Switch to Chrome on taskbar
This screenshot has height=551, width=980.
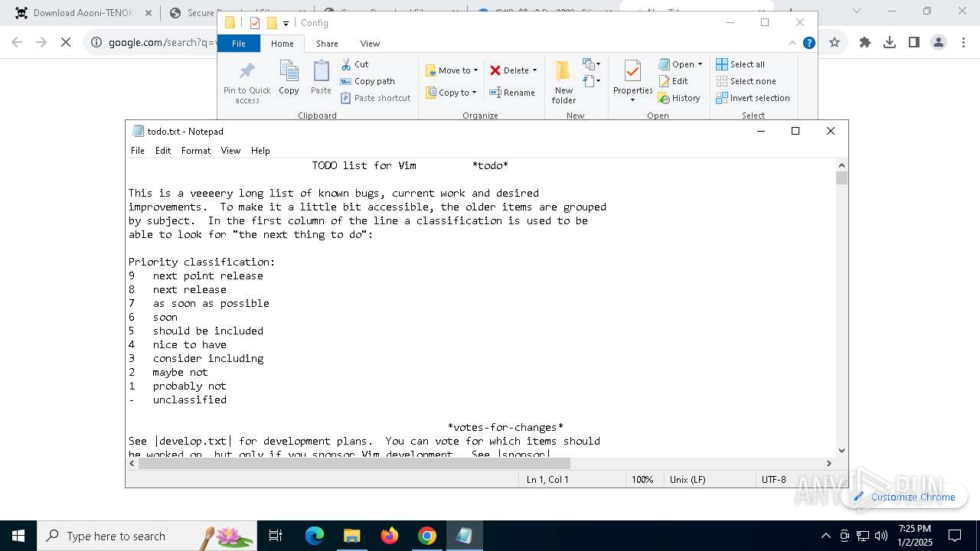click(x=427, y=536)
